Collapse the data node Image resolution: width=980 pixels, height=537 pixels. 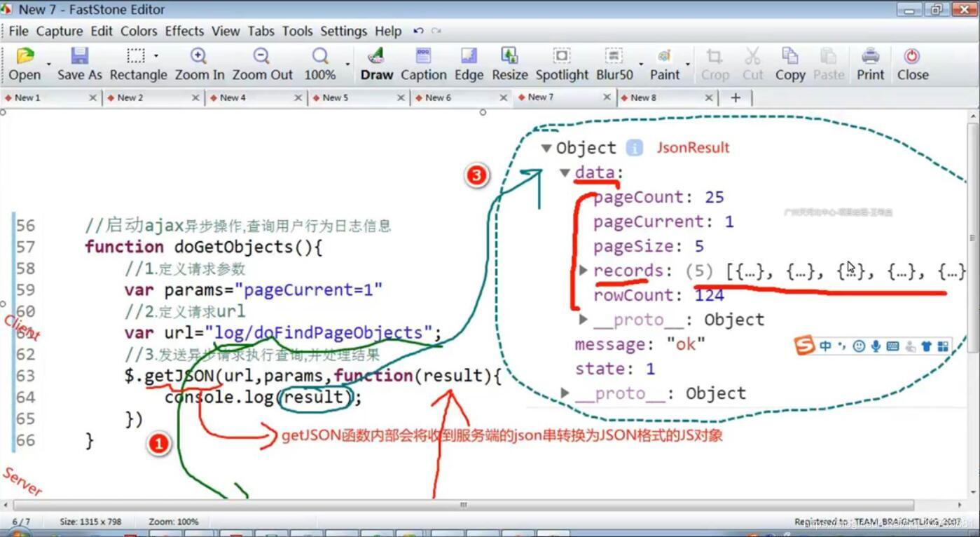(565, 172)
